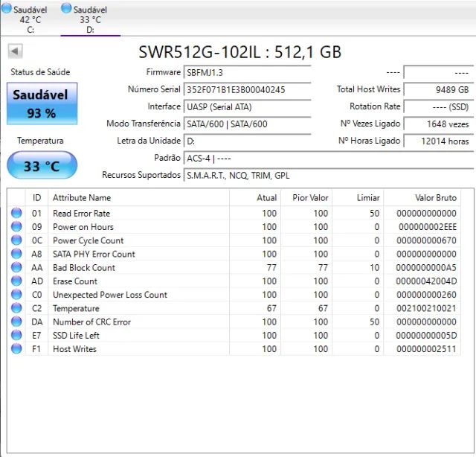Screen dimensions: 476x457
Task: Click the status orb for Power on Hours
Action: (16, 226)
